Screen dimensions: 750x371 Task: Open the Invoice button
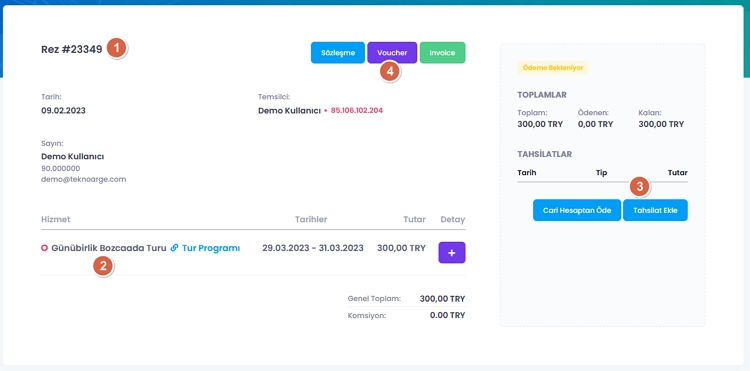click(x=442, y=53)
